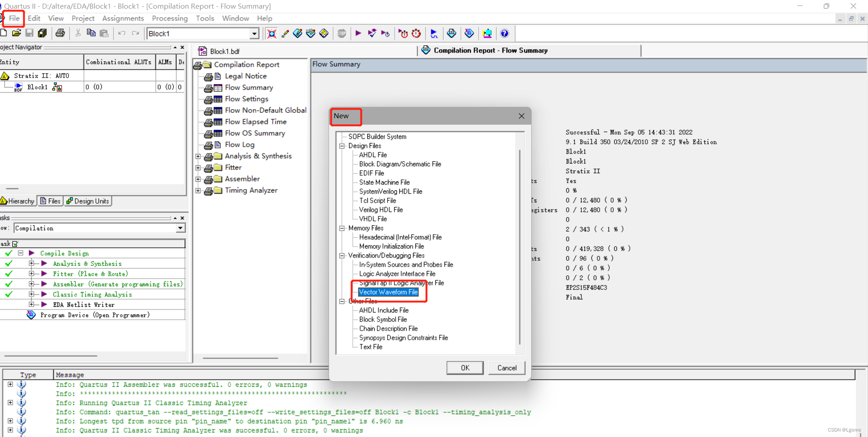Screen dimensions: 868x437
Task: Select Vector Waveform File in the list
Action: pyautogui.click(x=389, y=292)
